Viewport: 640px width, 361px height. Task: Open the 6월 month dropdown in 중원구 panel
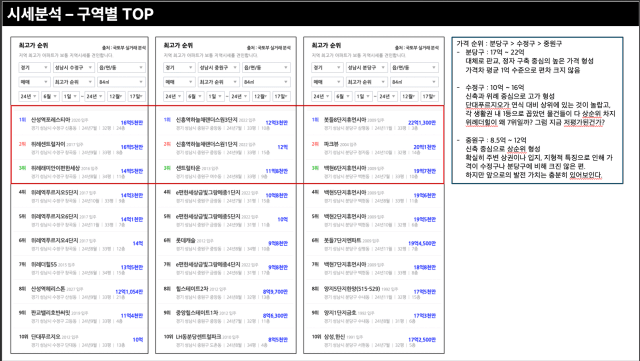195,96
